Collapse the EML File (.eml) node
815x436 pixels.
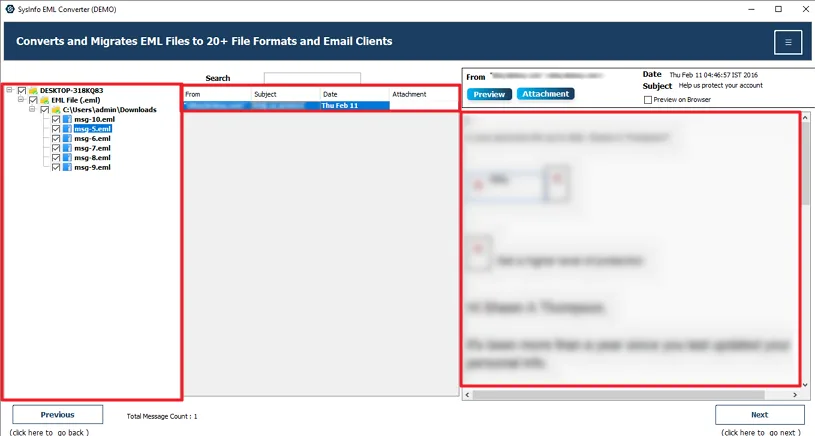click(21, 99)
